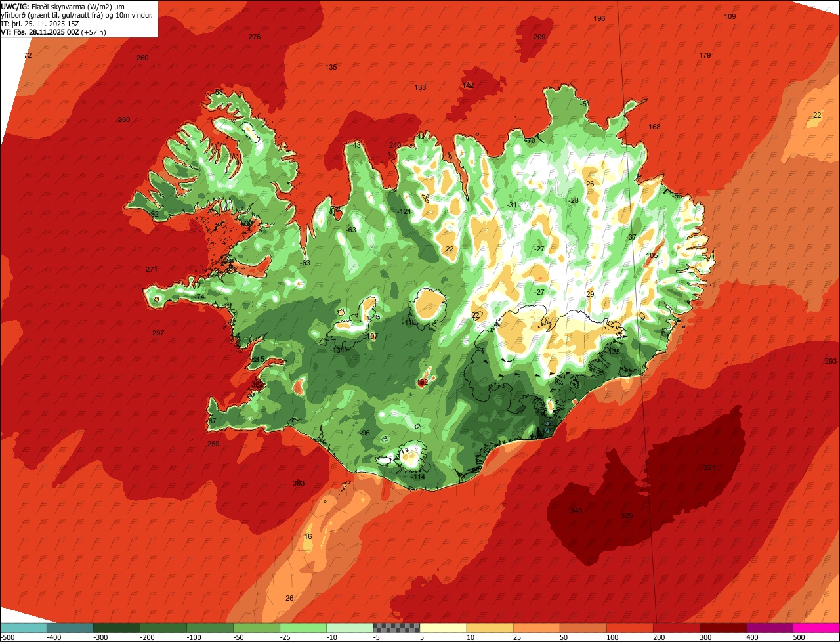This screenshot has width=840, height=642.
Task: Click the flux value 240
Action: tap(394, 145)
